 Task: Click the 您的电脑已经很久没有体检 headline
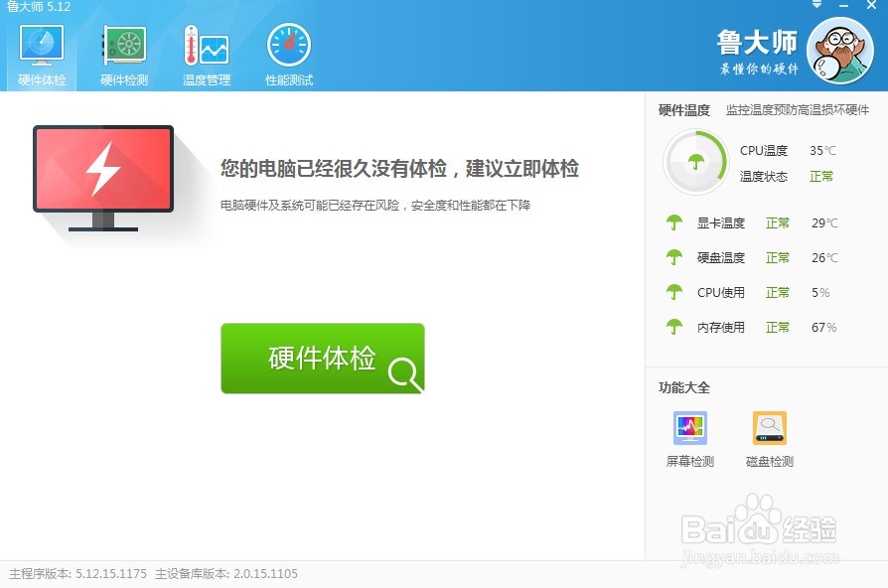(399, 168)
